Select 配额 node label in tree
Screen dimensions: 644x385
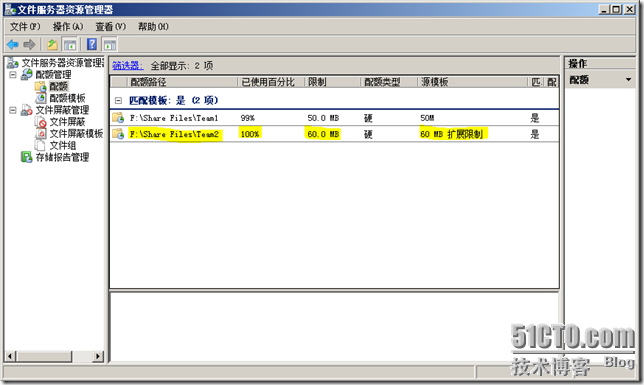(58, 86)
